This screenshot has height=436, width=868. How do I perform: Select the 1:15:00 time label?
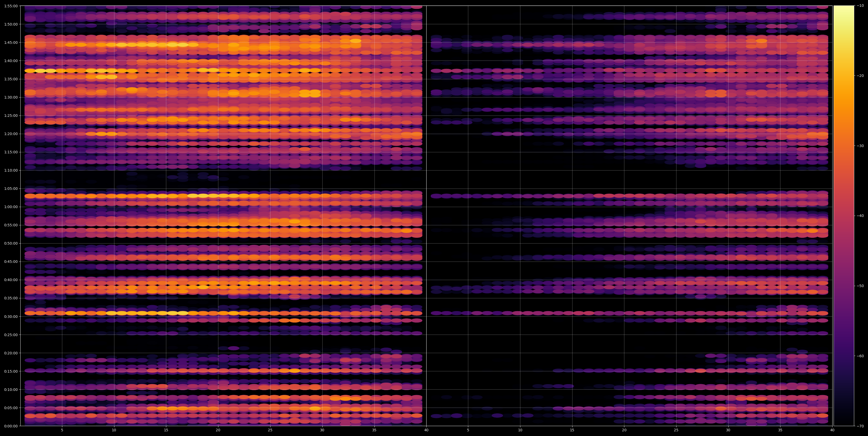point(11,152)
